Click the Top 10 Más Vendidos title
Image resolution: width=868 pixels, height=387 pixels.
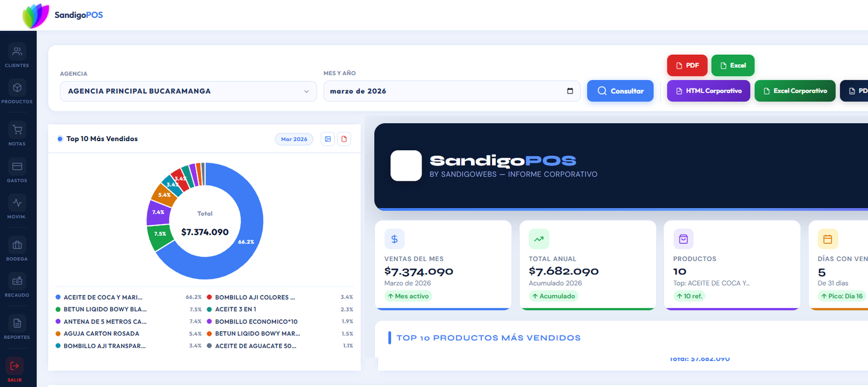click(102, 139)
